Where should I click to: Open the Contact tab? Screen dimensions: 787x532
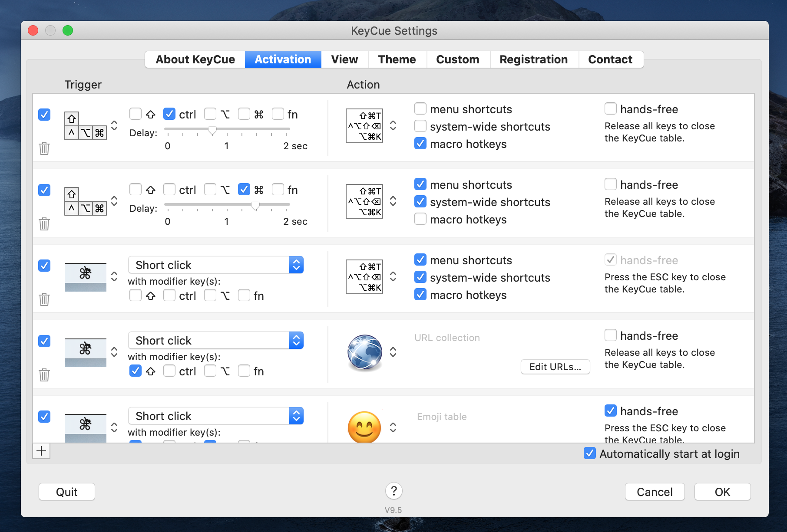tap(610, 59)
